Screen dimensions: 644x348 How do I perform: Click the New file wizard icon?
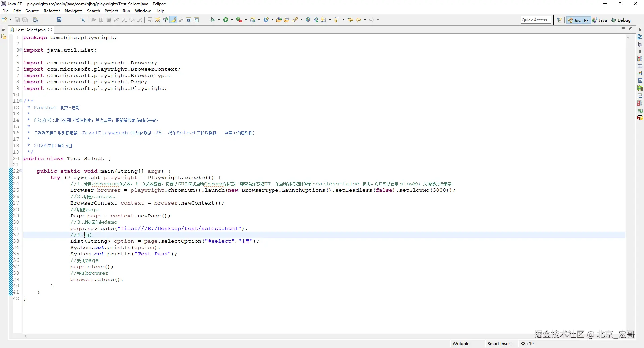[x=4, y=20]
